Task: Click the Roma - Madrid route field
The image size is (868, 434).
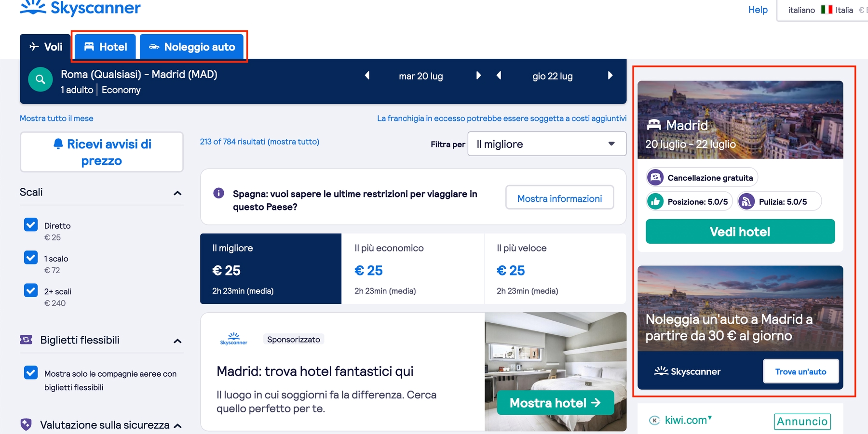Action: [139, 74]
